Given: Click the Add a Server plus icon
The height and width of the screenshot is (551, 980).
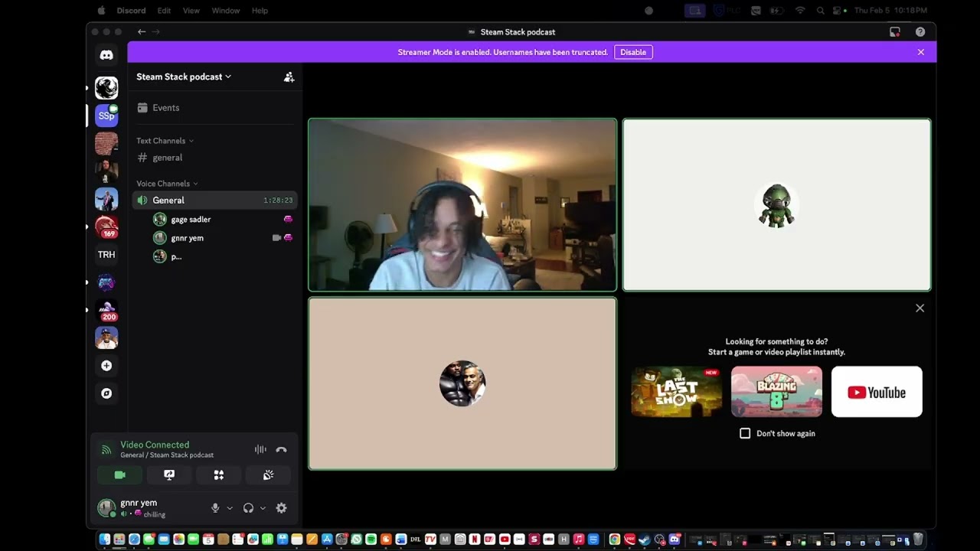Looking at the screenshot, I should click(106, 366).
